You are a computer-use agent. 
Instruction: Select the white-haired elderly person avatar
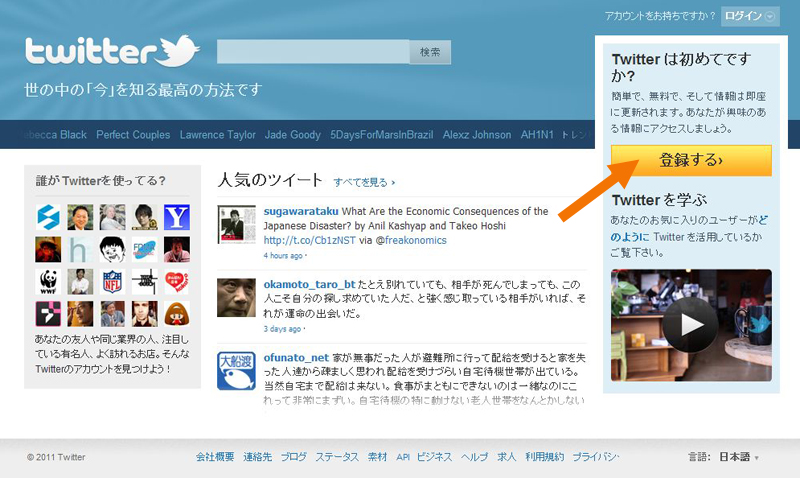(112, 217)
